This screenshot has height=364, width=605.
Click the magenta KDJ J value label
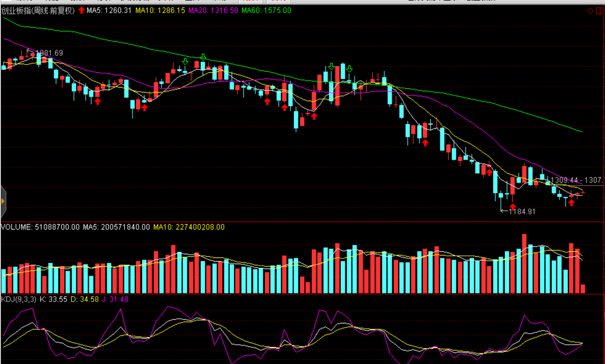[115, 299]
